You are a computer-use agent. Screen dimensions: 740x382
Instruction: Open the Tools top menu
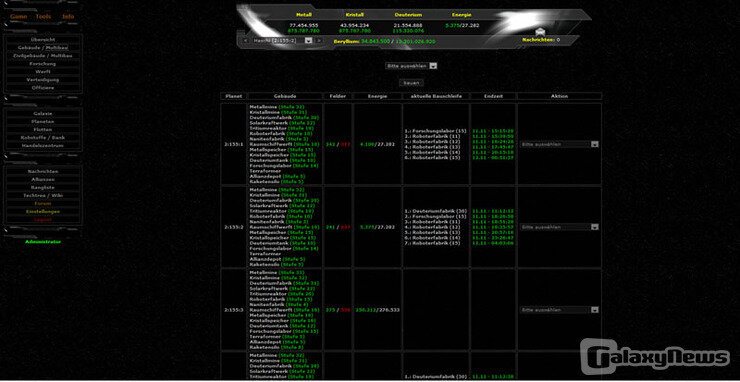[43, 17]
